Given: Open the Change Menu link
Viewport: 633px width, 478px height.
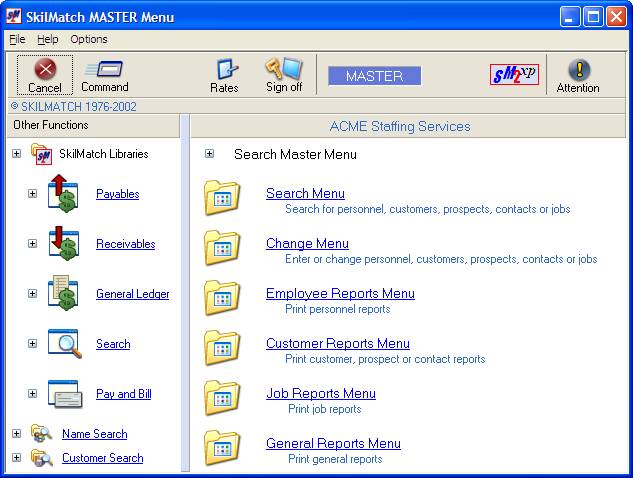Looking at the screenshot, I should pos(307,243).
